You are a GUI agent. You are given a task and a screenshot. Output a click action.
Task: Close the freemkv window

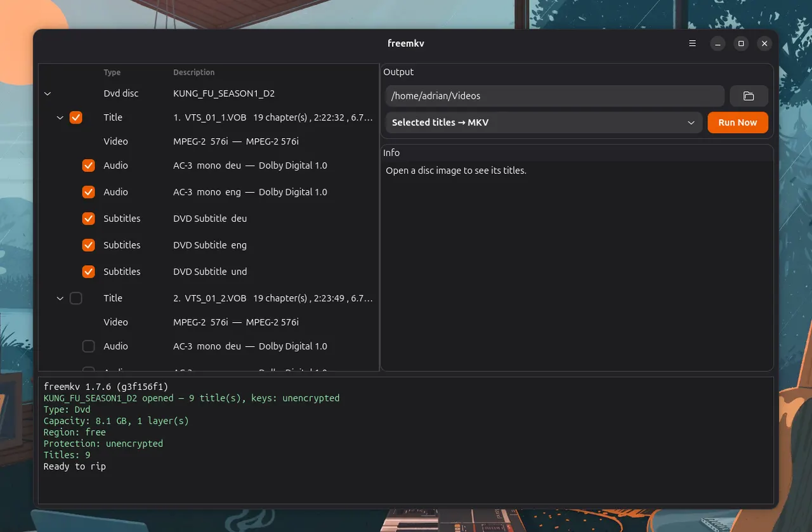(764, 44)
